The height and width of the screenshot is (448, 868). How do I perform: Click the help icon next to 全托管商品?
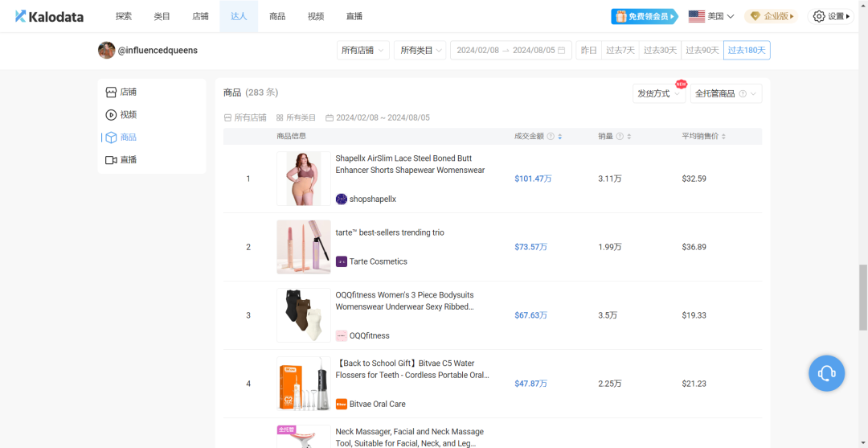743,94
